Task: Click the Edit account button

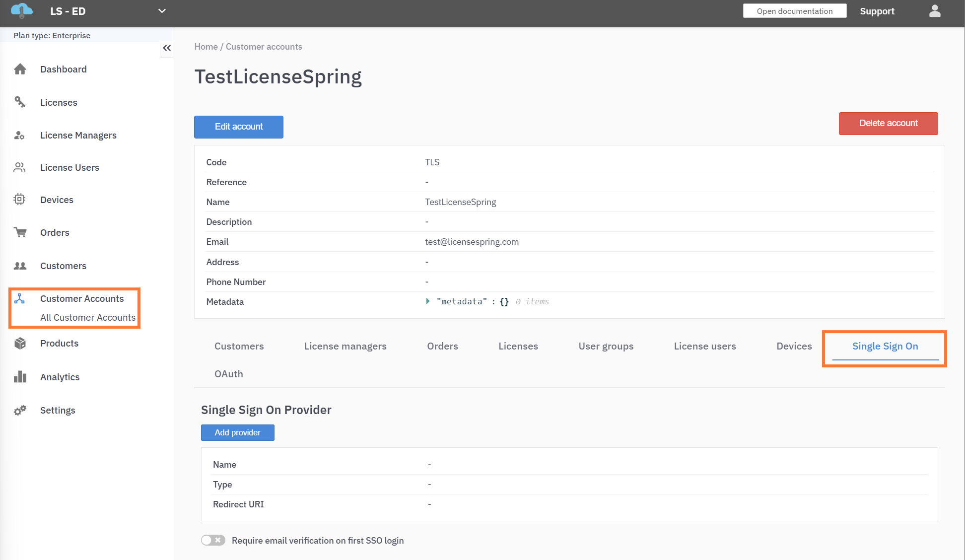Action: point(238,127)
